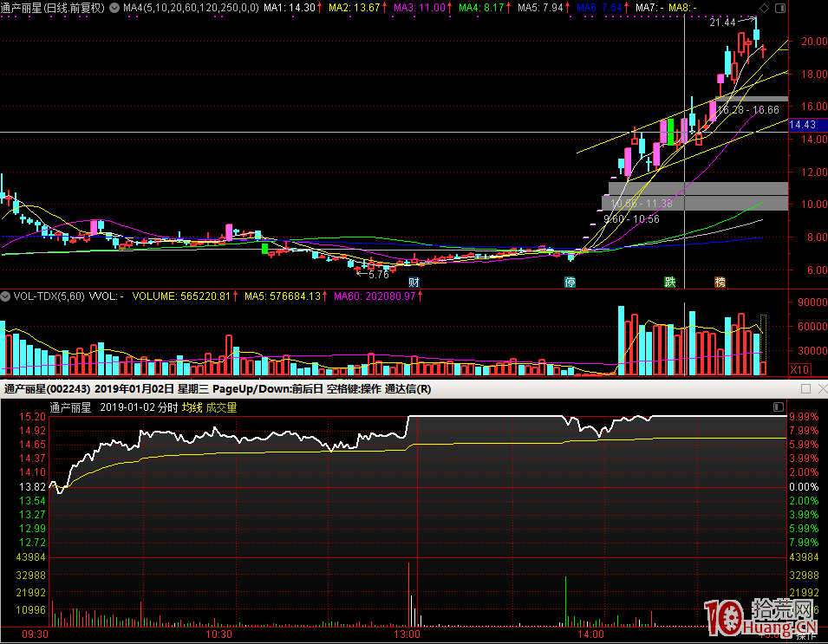Open the VOL-TDX indicator dropdown arrow
Screen dimensions: 828x644
coord(7,296)
